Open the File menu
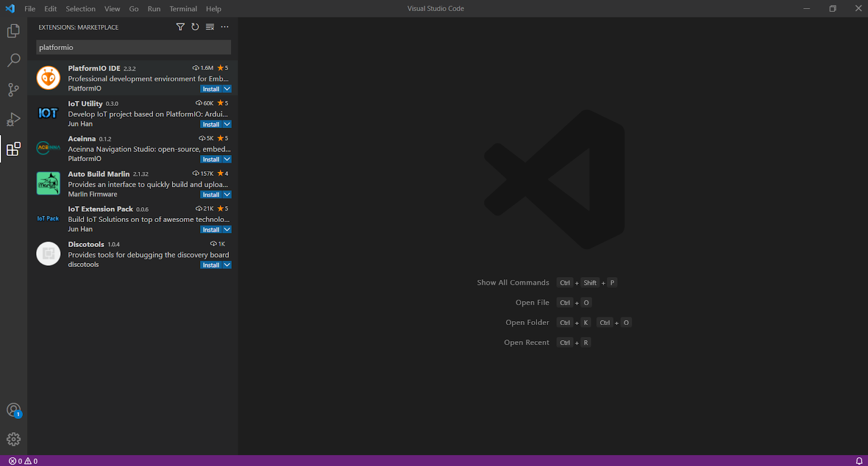Viewport: 868px width, 466px height. click(x=30, y=9)
